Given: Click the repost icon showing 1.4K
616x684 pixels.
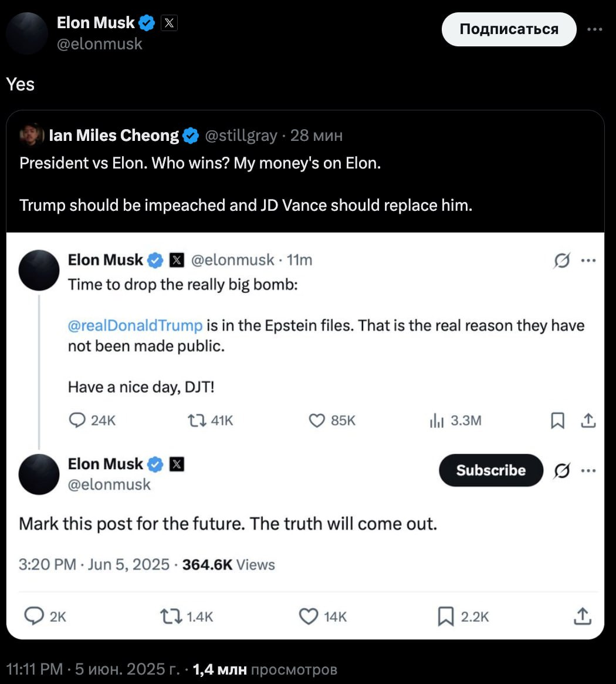Looking at the screenshot, I should 170,616.
